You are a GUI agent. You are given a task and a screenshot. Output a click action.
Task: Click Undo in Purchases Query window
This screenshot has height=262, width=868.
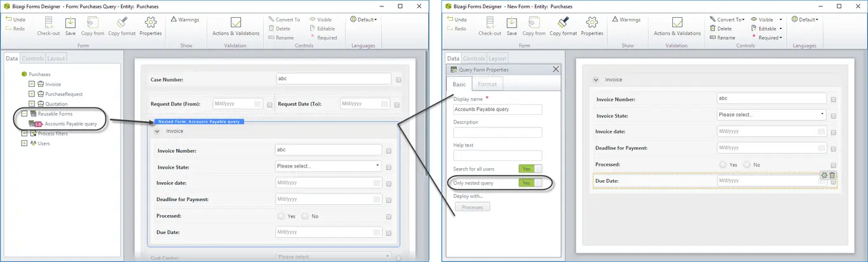[x=15, y=20]
